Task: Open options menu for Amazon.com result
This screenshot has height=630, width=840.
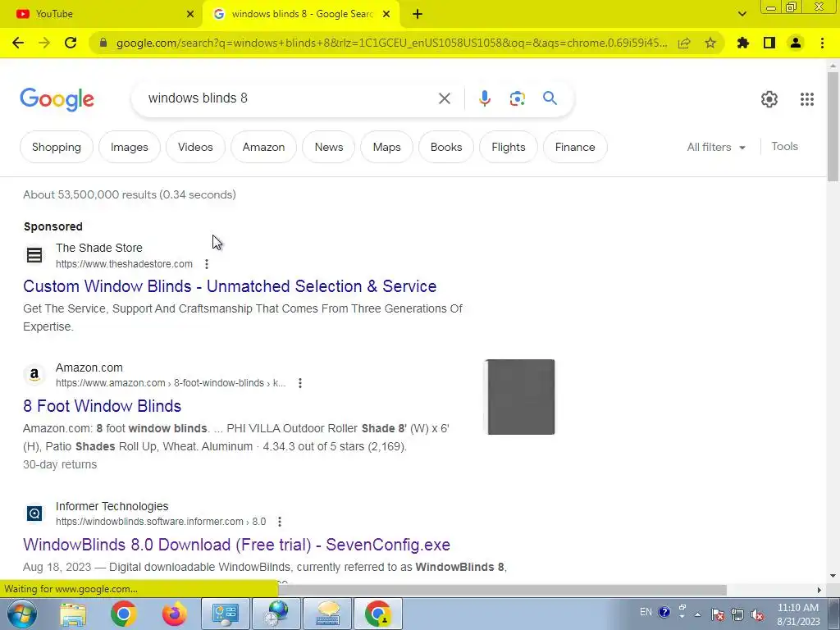Action: coord(300,383)
